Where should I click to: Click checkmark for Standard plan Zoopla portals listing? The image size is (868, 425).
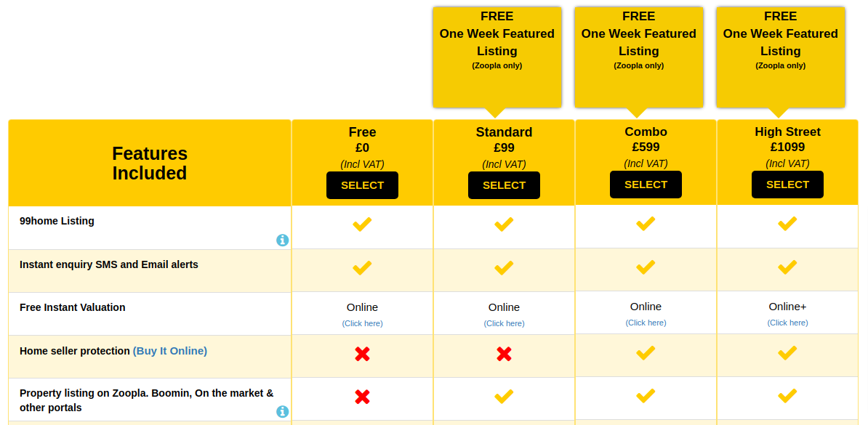click(504, 396)
